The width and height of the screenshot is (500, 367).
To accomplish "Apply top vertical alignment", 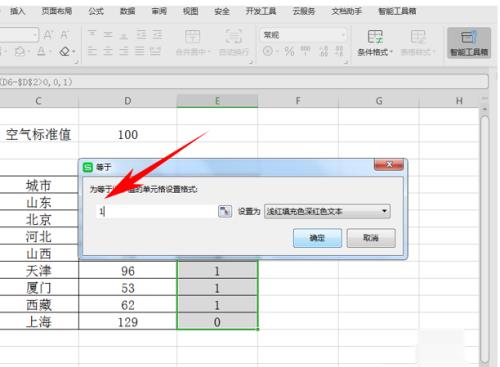I will pyautogui.click(x=92, y=34).
